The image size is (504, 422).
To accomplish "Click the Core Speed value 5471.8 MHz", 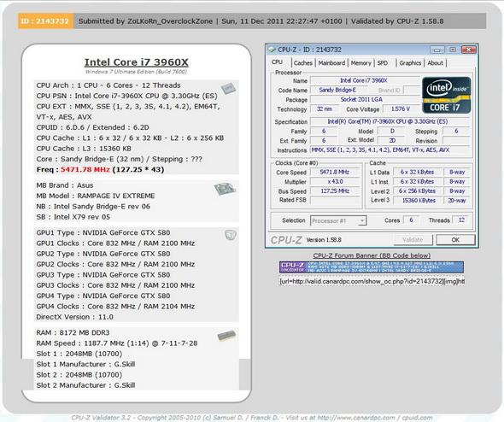I will [x=335, y=172].
